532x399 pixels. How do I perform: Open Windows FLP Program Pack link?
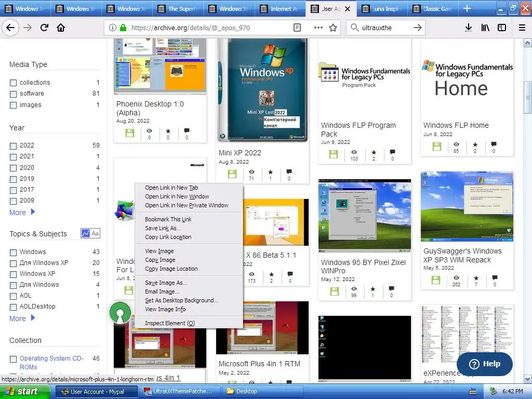pyautogui.click(x=358, y=129)
